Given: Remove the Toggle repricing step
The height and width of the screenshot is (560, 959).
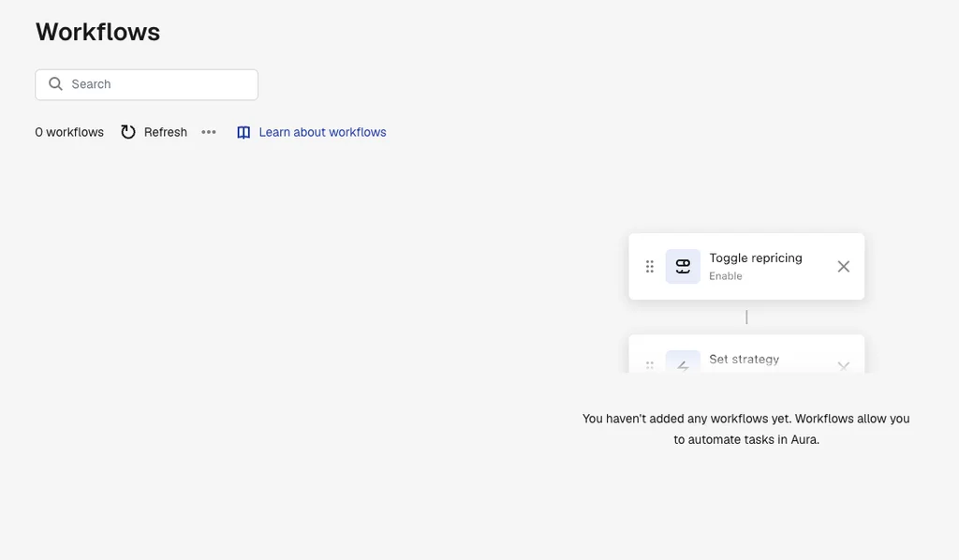Looking at the screenshot, I should point(844,267).
